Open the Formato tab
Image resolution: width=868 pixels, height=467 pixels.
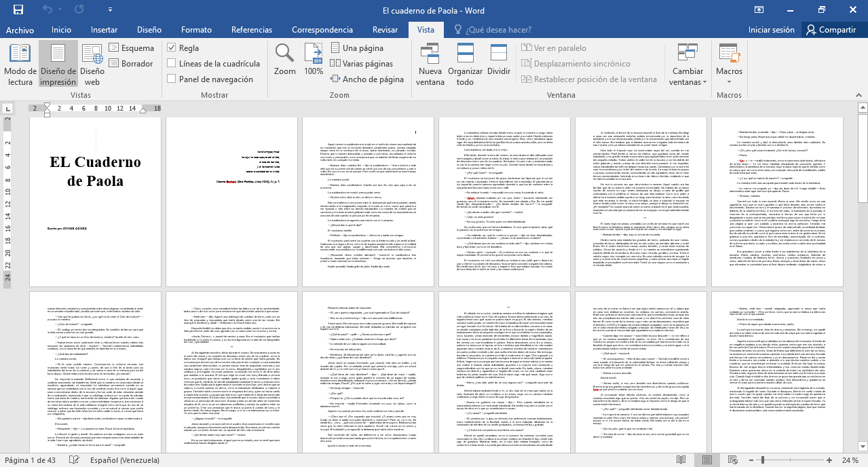[x=196, y=30]
